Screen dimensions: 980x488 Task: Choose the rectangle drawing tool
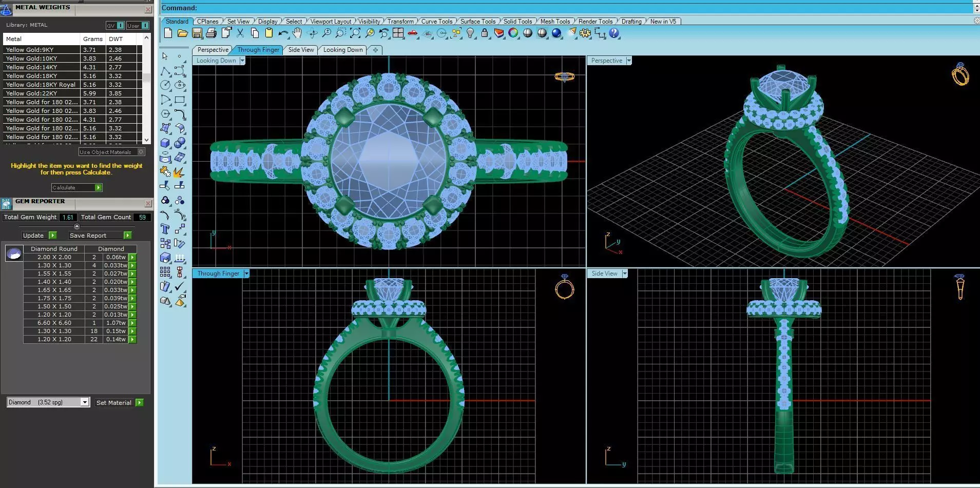point(180,100)
